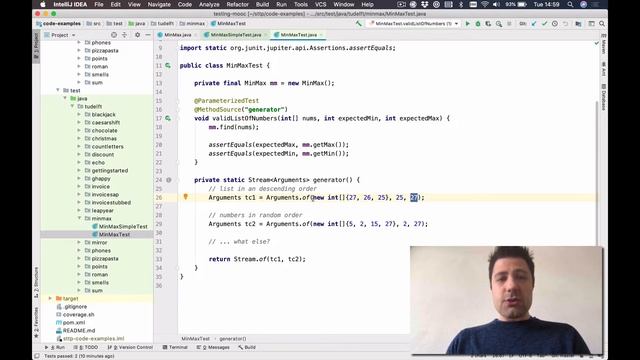Collapse the tudelft folder under test
640x360 pixels.
72,106
